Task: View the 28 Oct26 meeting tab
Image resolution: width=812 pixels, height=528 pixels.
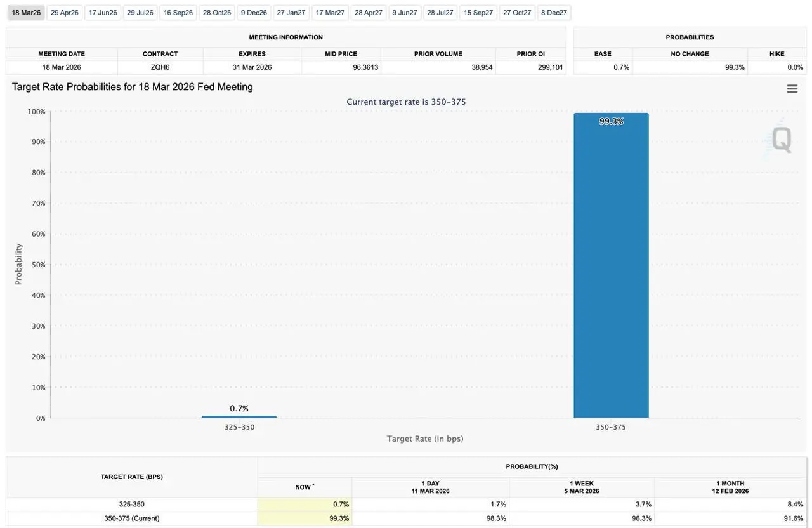Action: (217, 13)
